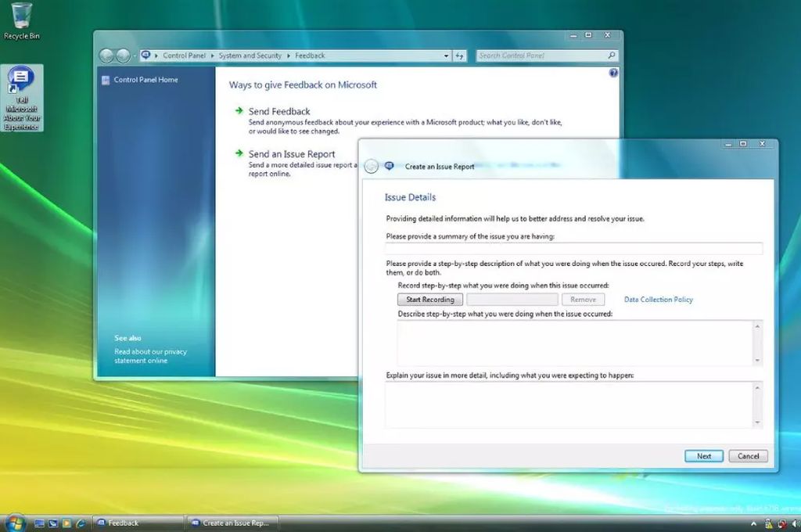Click green arrow beside Send an Issue Report
Image resolution: width=801 pixels, height=532 pixels.
239,153
